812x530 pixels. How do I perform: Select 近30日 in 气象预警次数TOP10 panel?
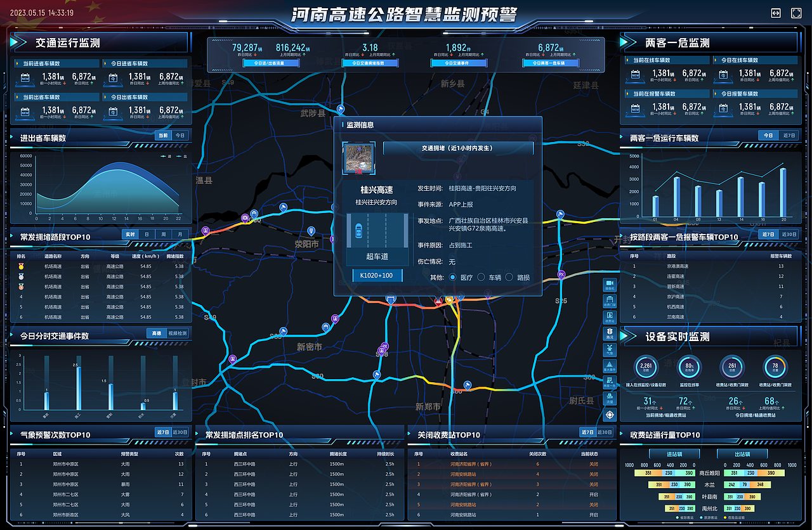pos(180,432)
